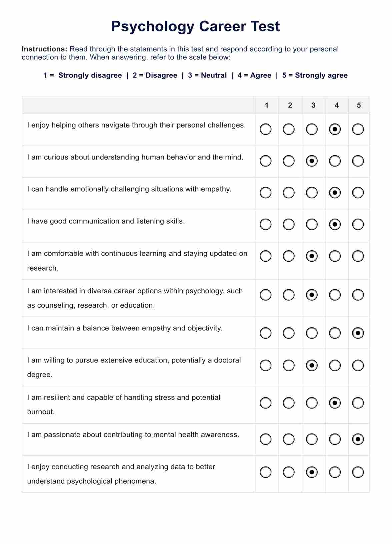
Task: Select rating 1 for curiosity about human behavior
Action: click(265, 161)
